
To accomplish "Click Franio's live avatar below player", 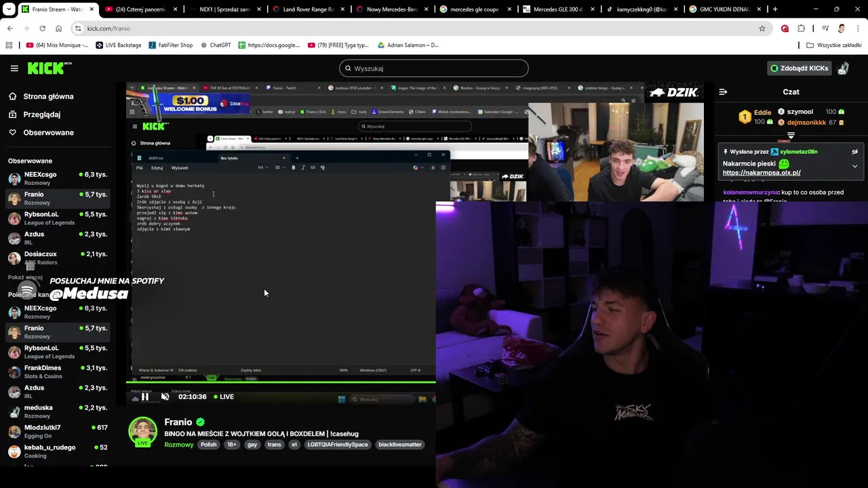I will click(x=142, y=432).
